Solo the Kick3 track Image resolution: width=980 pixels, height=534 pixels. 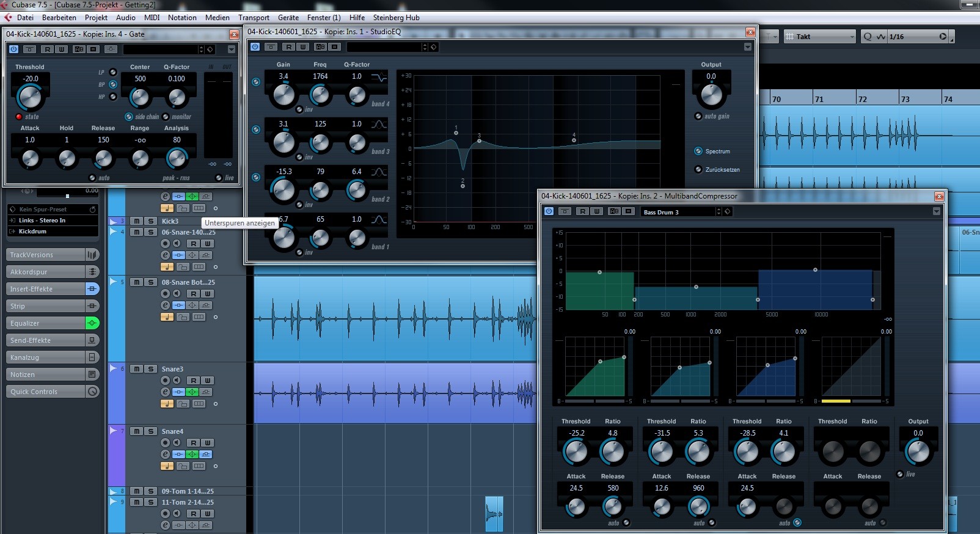pos(151,221)
